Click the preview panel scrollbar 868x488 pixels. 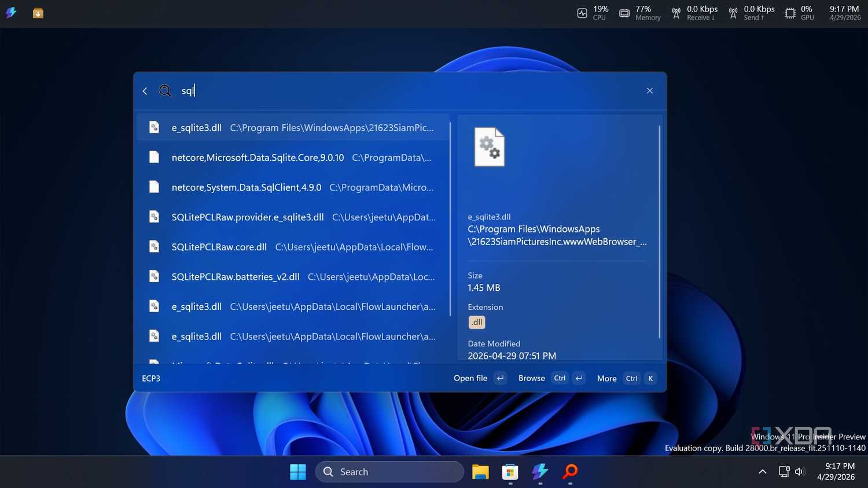(x=659, y=231)
